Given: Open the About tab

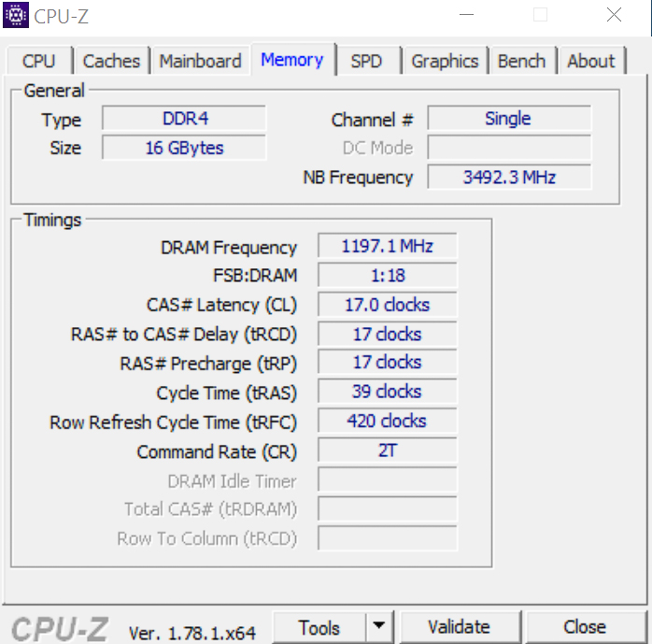Looking at the screenshot, I should pos(591,61).
